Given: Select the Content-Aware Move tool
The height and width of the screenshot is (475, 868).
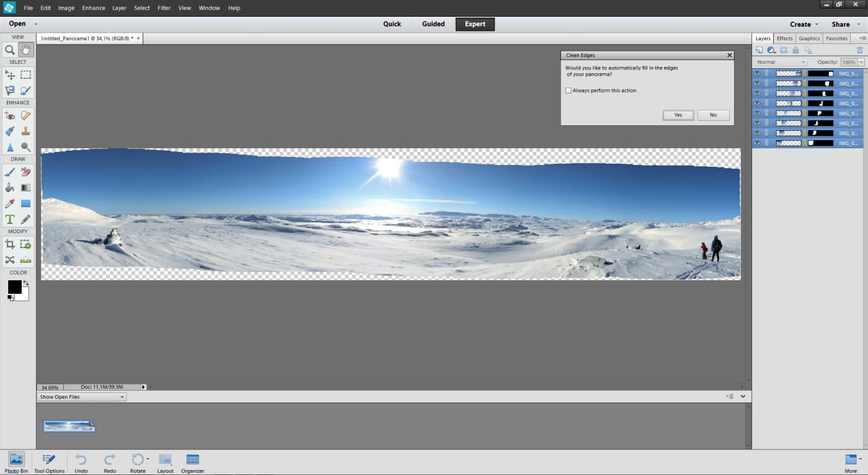Looking at the screenshot, I should click(x=10, y=260).
